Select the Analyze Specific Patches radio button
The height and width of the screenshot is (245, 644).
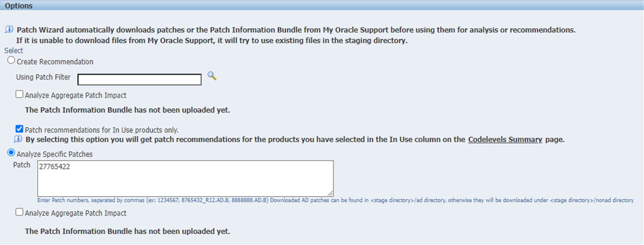tap(12, 153)
